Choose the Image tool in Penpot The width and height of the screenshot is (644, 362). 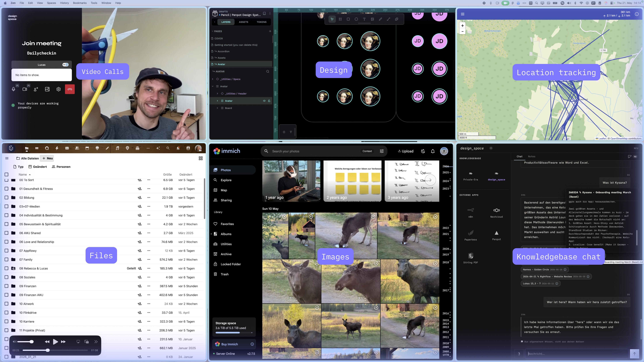tap(372, 19)
